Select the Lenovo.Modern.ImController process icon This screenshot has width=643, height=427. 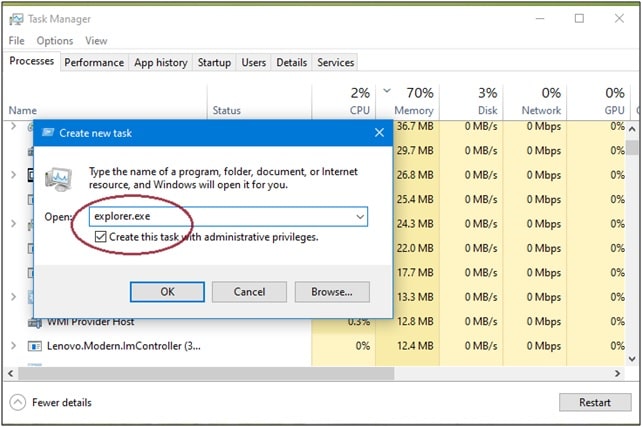click(34, 346)
